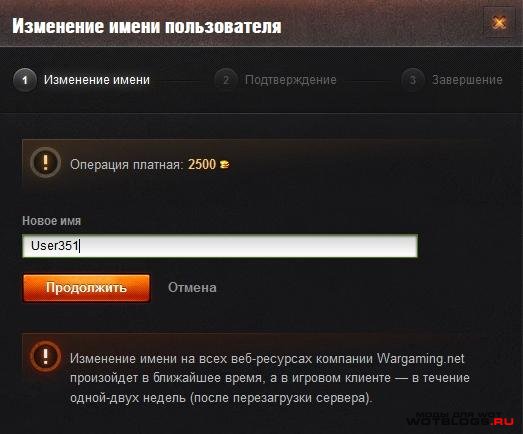Click the step 3 circle icon
The width and height of the screenshot is (523, 434).
coord(413,80)
